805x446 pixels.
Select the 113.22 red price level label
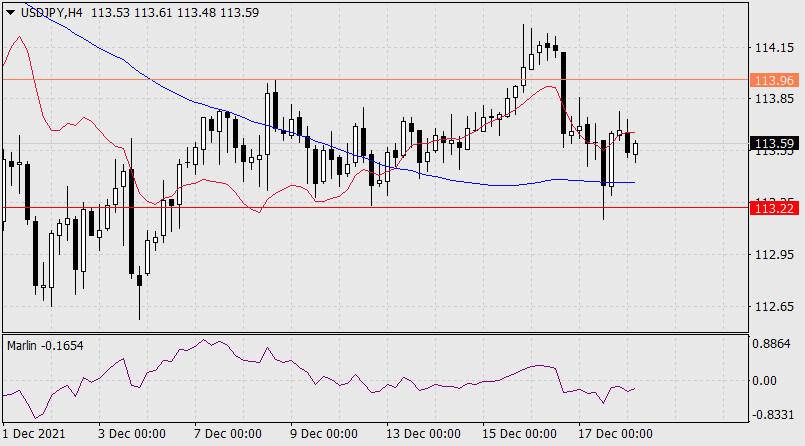[x=774, y=208]
